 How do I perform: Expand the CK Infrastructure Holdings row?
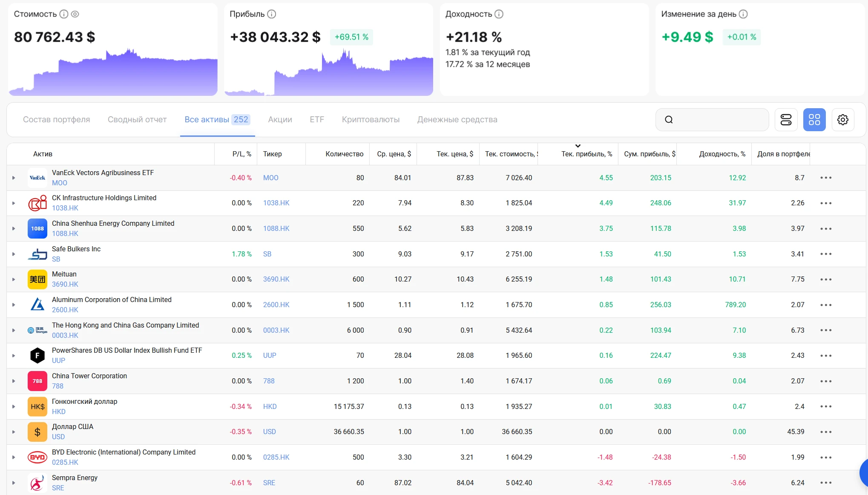14,203
